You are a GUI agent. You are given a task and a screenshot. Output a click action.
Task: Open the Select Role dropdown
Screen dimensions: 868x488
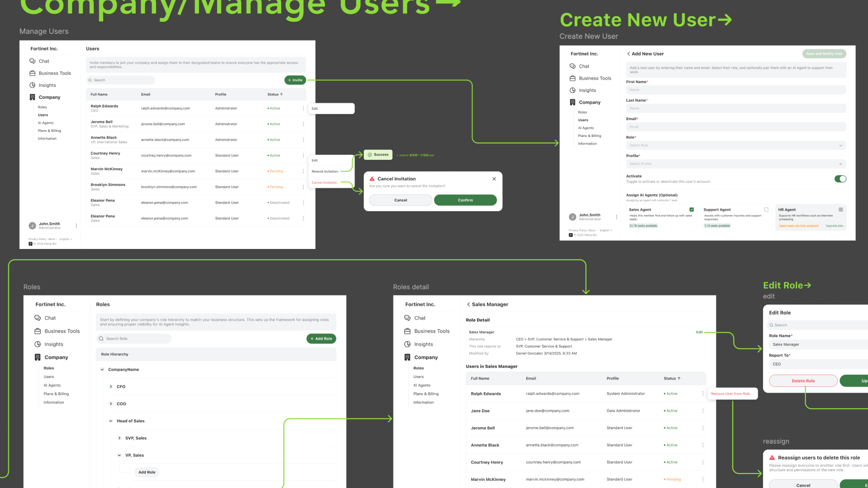point(736,145)
